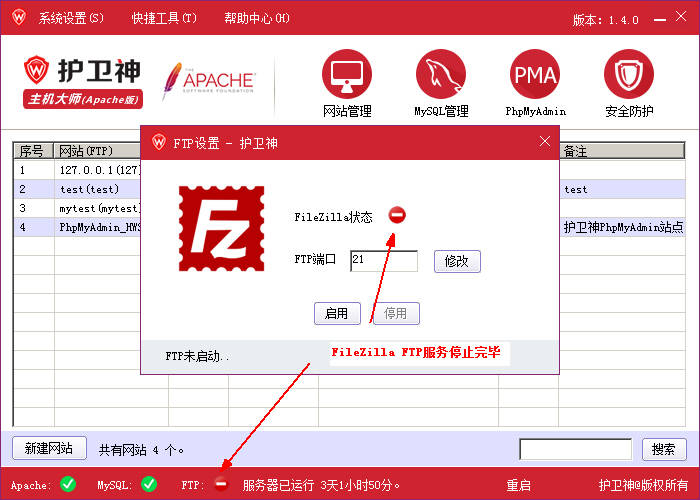Launch PhpMyAdmin via the PMA icon
The width and height of the screenshot is (700, 500).
535,74
